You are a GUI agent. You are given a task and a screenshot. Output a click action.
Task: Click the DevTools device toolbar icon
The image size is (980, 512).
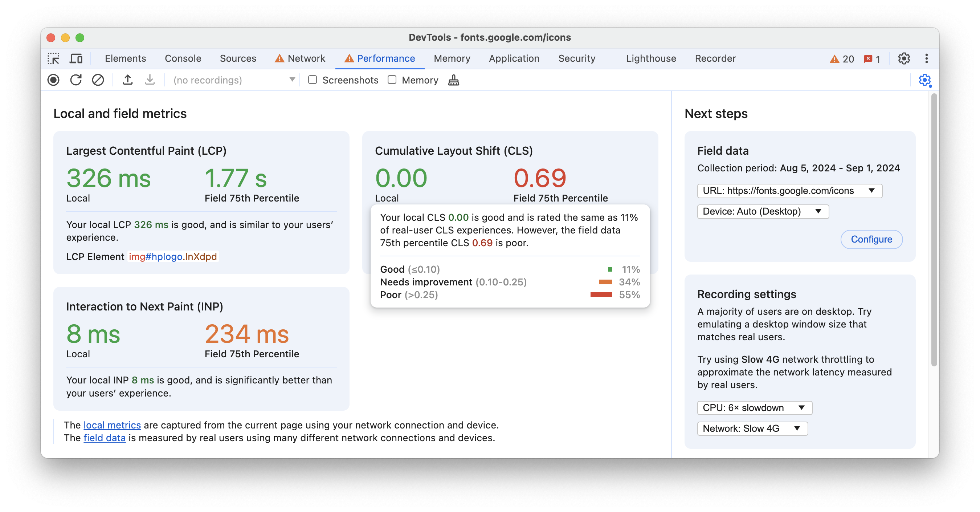click(76, 58)
